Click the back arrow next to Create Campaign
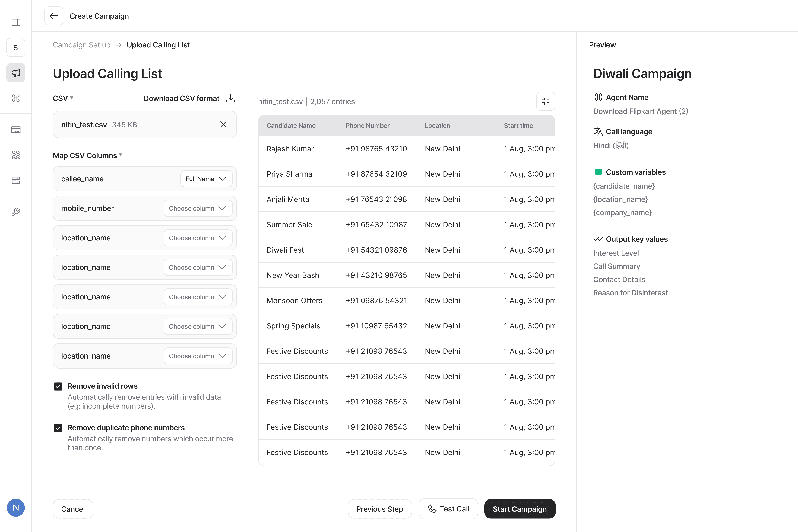This screenshot has height=532, width=798. (54, 16)
